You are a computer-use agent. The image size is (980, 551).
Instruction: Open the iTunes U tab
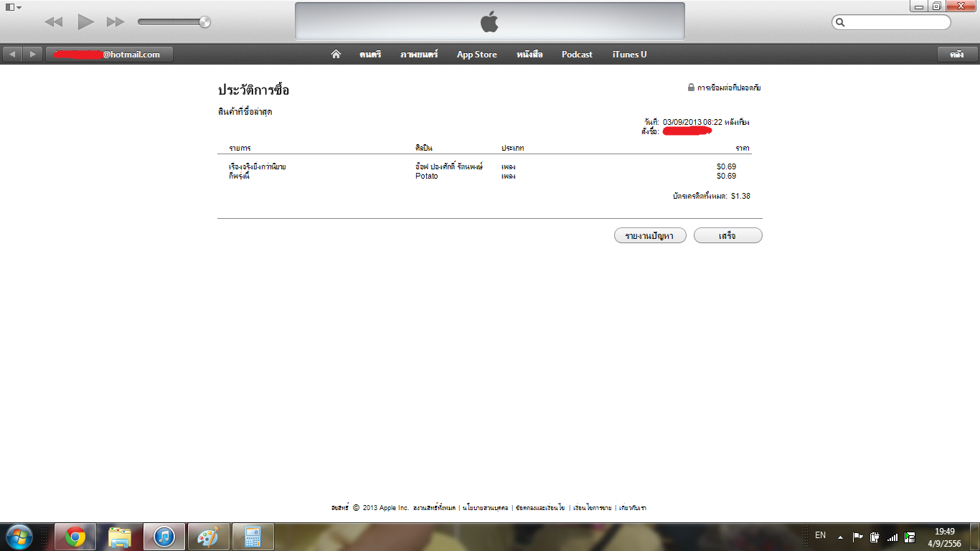pos(630,55)
